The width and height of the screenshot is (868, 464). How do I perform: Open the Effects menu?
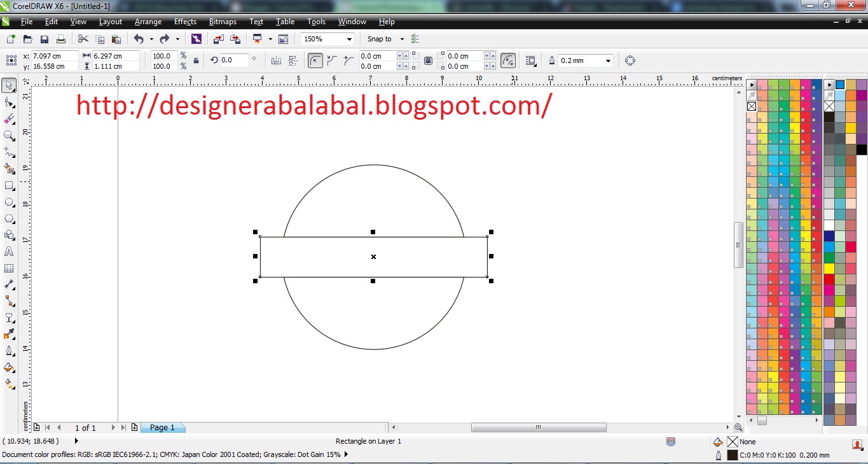coord(186,22)
